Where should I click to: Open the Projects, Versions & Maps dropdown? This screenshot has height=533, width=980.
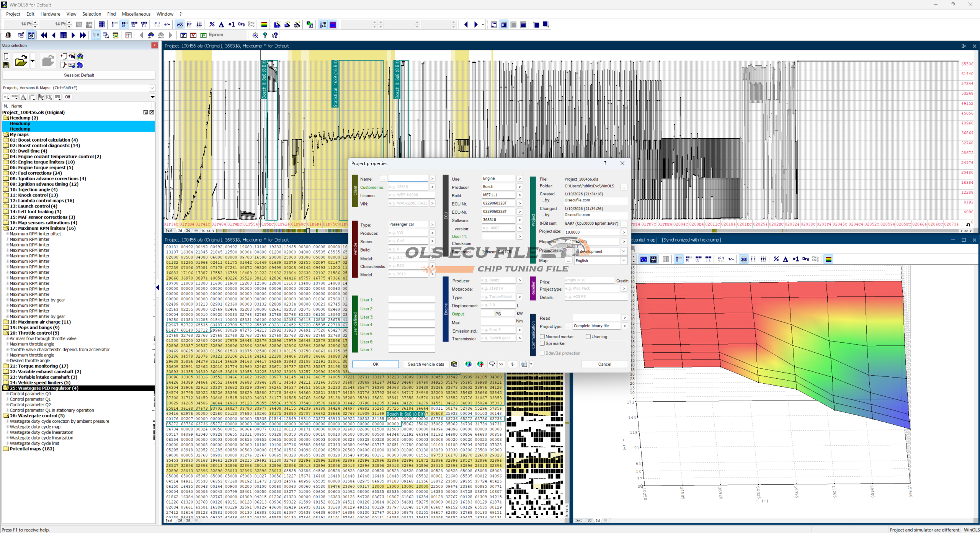[x=152, y=88]
